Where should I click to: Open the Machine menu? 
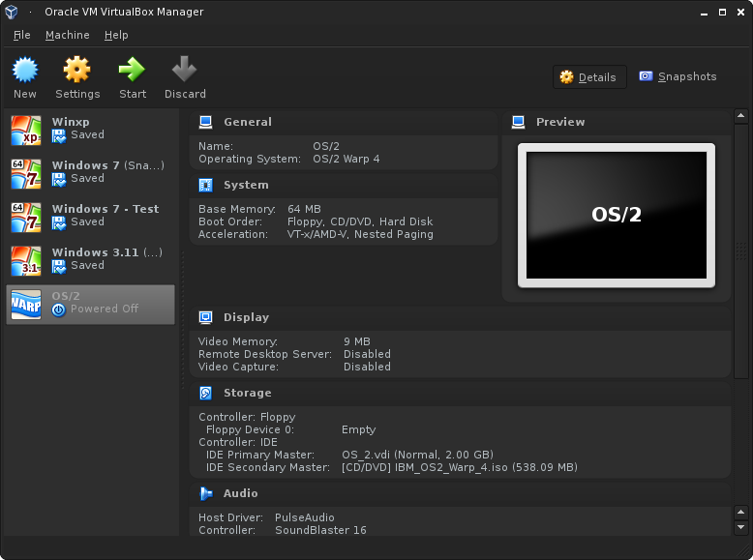[67, 35]
